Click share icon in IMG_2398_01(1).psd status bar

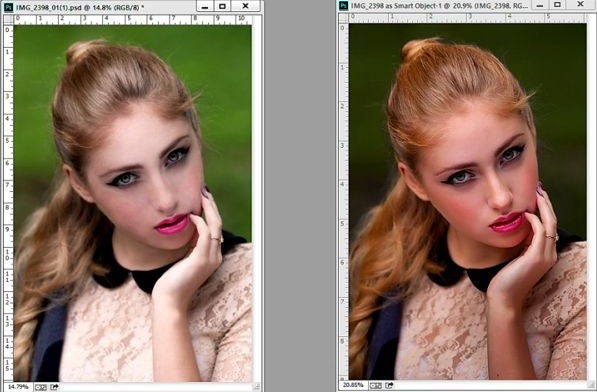click(x=54, y=387)
